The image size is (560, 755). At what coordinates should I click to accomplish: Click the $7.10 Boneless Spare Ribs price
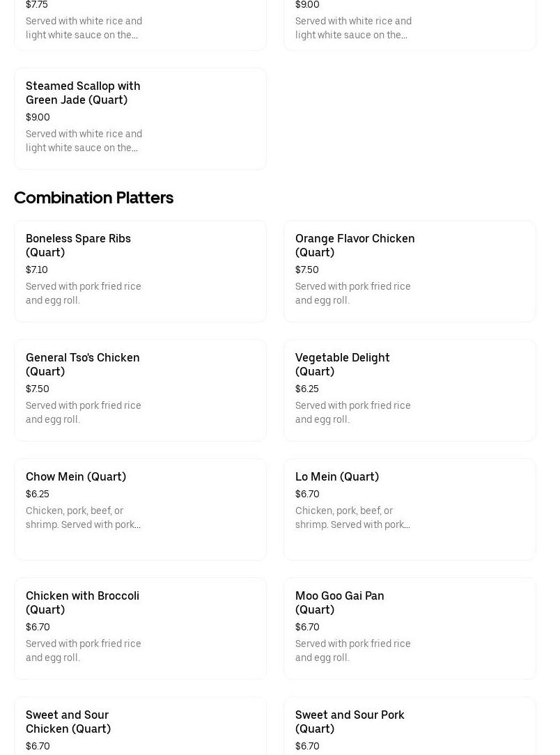[37, 270]
